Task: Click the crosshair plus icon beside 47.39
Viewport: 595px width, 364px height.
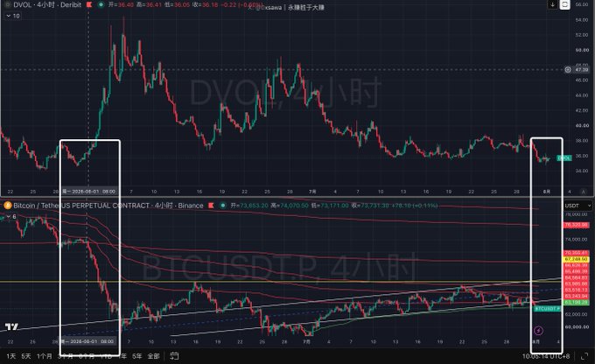Action: (x=568, y=69)
